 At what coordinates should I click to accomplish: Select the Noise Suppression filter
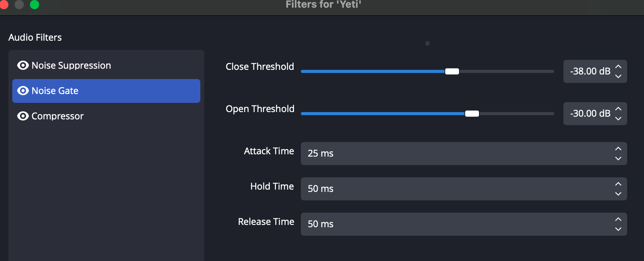(x=71, y=65)
